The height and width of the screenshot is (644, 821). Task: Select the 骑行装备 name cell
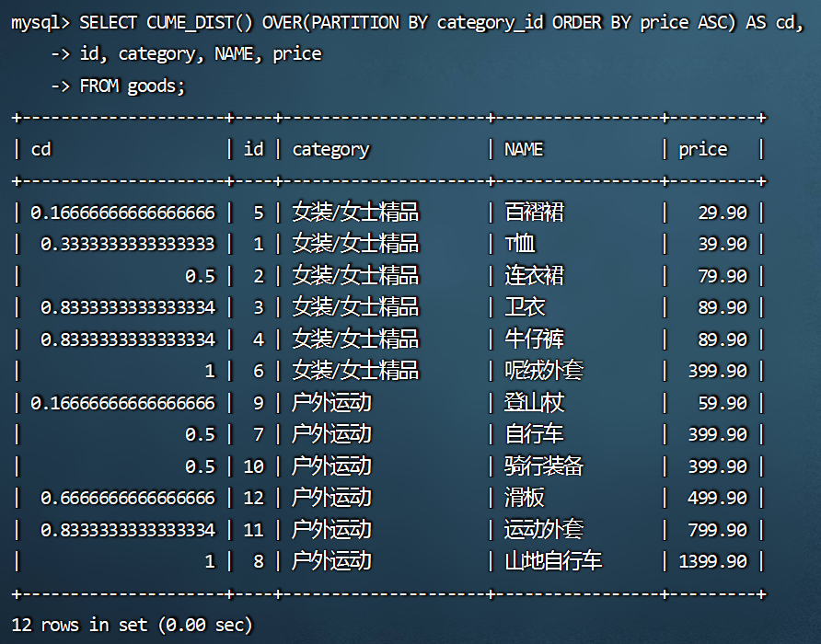544,466
